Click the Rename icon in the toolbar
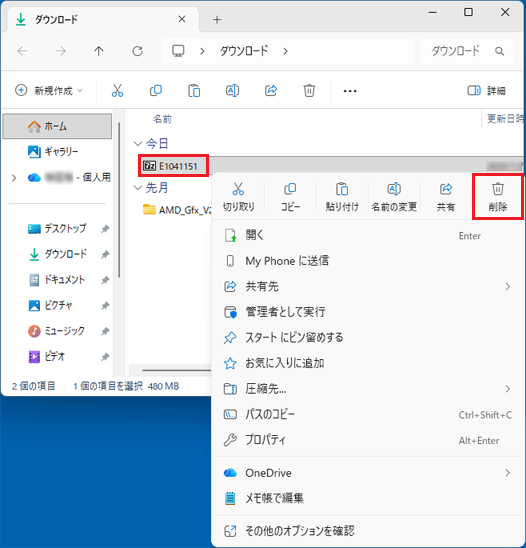Screen dimensions: 526x548 coord(232,91)
